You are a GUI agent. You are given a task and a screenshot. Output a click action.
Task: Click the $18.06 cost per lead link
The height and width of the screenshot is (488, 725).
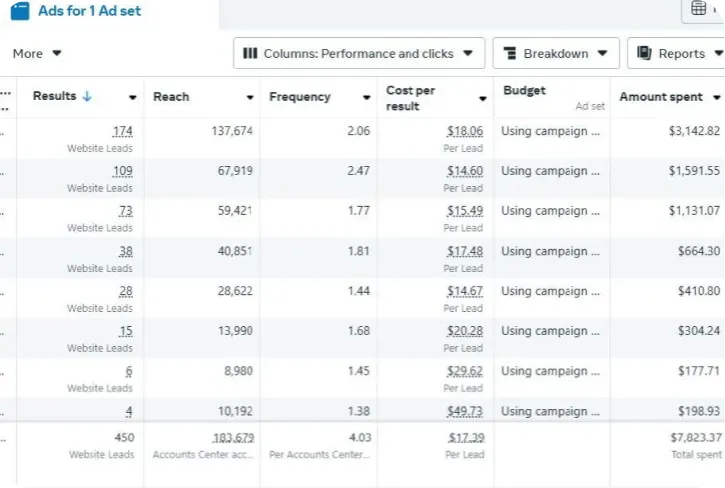click(x=465, y=131)
